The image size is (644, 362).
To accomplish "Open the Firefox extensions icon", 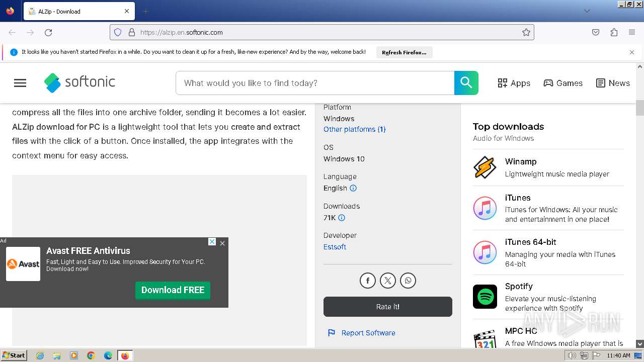I will point(614,32).
